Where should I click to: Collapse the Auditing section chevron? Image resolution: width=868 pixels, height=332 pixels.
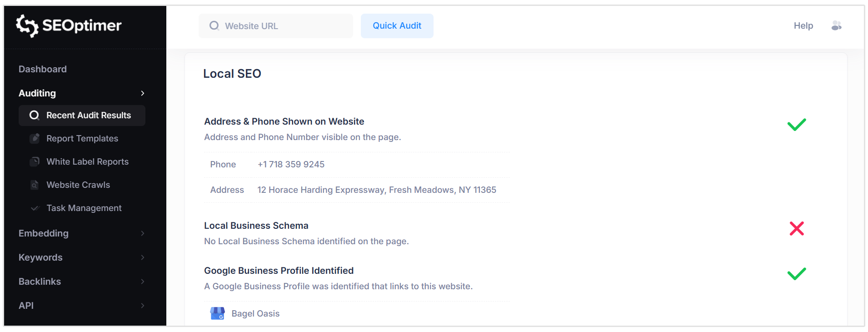143,93
